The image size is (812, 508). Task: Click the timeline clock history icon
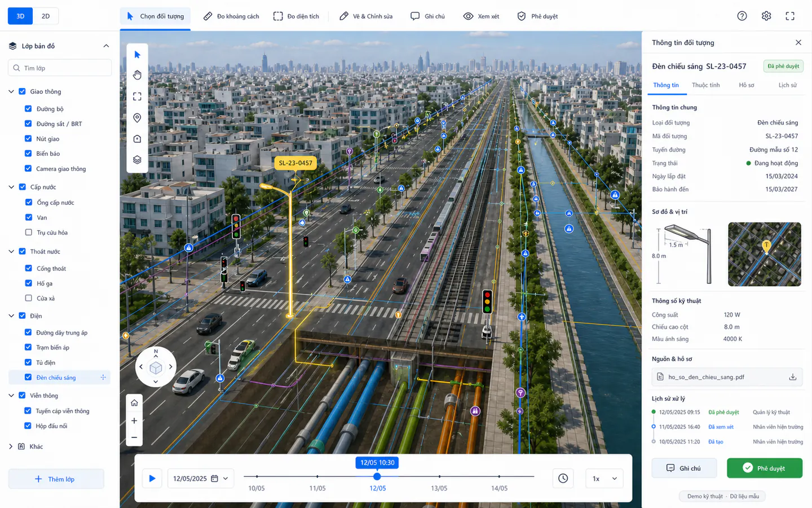coord(563,479)
